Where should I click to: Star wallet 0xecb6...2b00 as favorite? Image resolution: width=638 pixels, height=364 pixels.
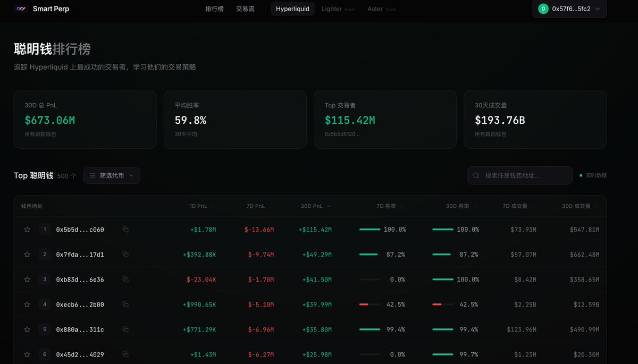click(x=27, y=304)
